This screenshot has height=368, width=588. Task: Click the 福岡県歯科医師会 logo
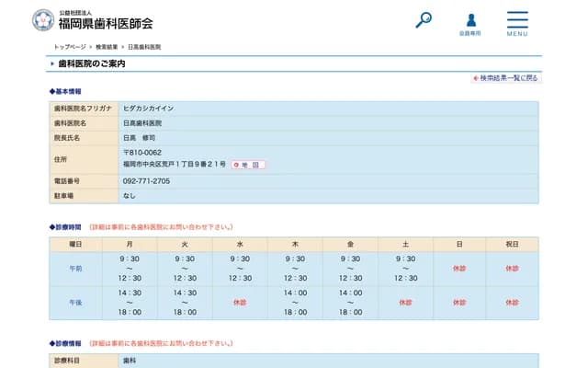(x=93, y=20)
